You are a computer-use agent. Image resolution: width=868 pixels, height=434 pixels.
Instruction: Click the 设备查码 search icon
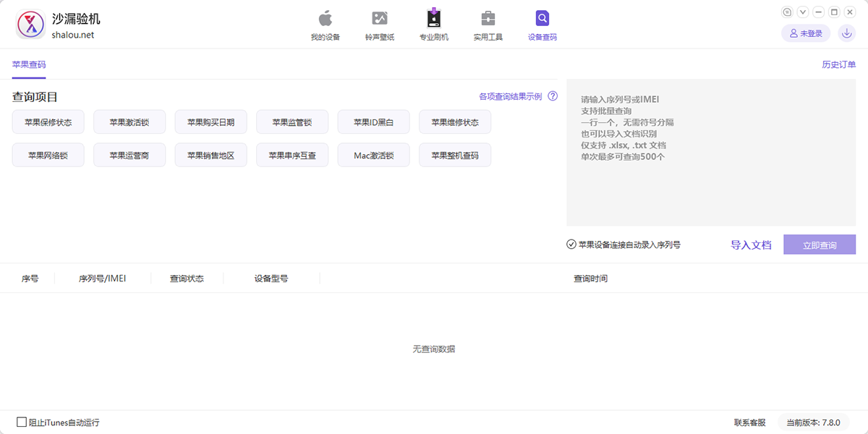point(542,19)
